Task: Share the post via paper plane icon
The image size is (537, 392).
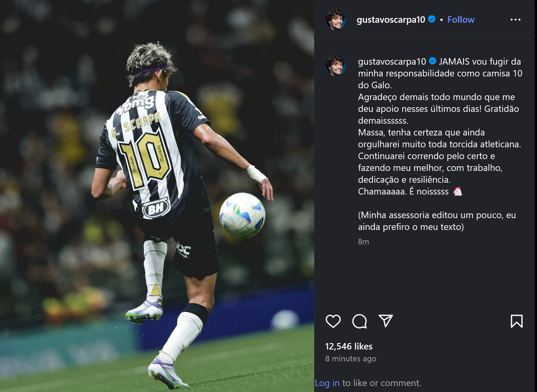Action: tap(386, 321)
